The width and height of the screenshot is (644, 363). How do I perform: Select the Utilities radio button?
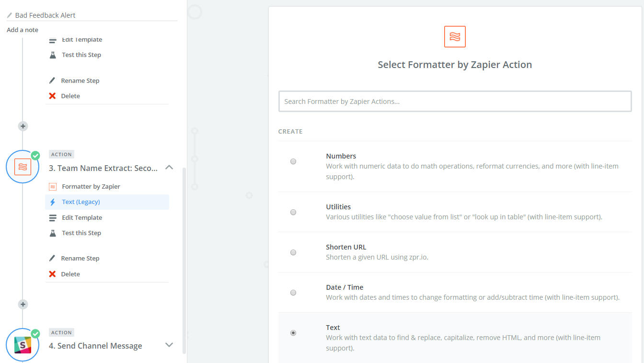tap(293, 212)
